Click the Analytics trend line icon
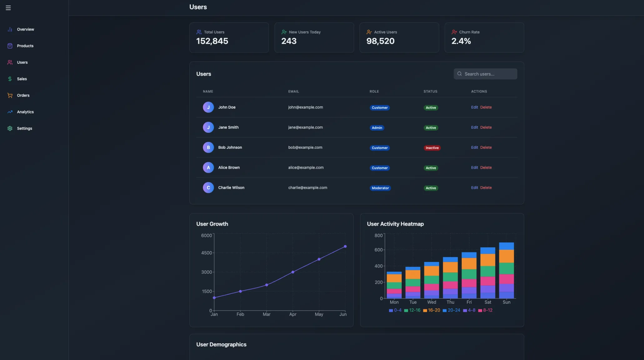644x360 pixels. [x=10, y=112]
